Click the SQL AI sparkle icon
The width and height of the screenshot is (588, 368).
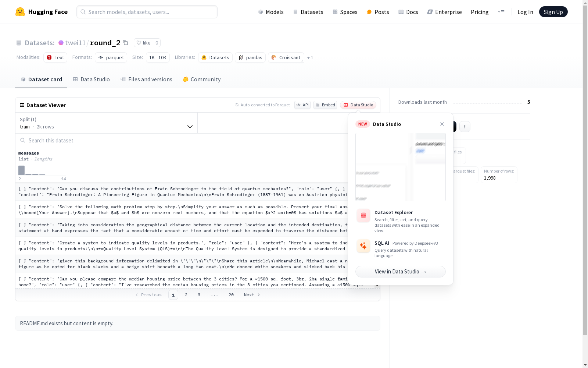(x=363, y=246)
